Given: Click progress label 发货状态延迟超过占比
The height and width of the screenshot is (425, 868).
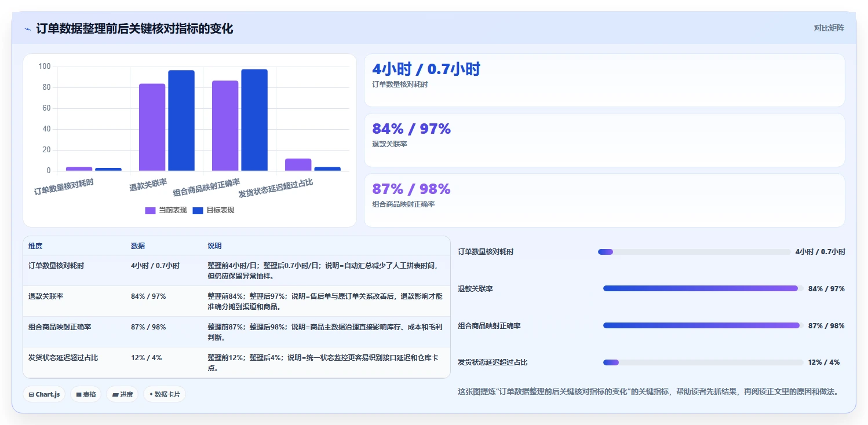Looking at the screenshot, I should [493, 362].
